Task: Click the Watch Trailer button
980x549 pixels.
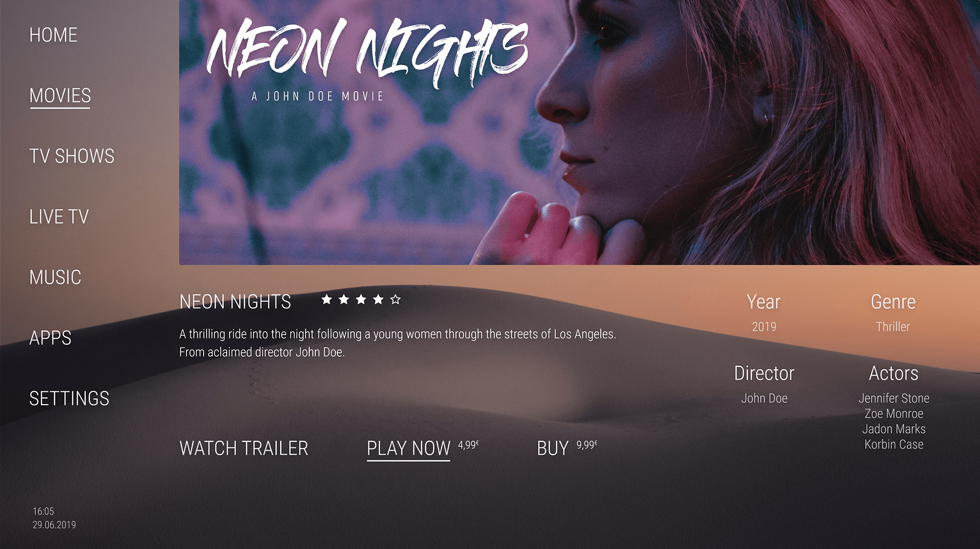Action: [x=244, y=448]
